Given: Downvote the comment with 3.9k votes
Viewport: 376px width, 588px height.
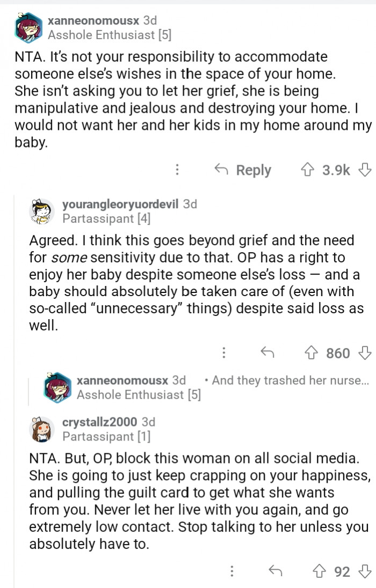Looking at the screenshot, I should (365, 170).
